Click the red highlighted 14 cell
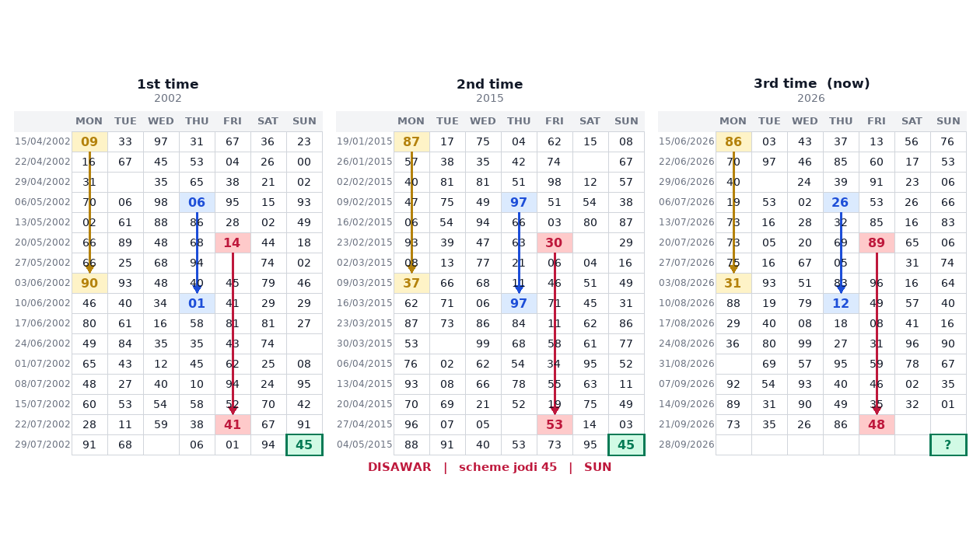This screenshot has height=551, width=980. 233,242
